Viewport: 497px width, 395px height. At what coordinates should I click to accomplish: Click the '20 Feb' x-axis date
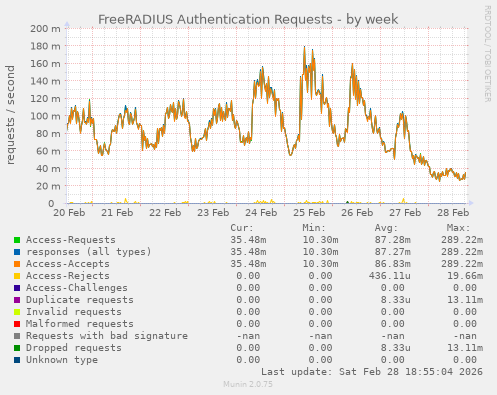coord(69,213)
